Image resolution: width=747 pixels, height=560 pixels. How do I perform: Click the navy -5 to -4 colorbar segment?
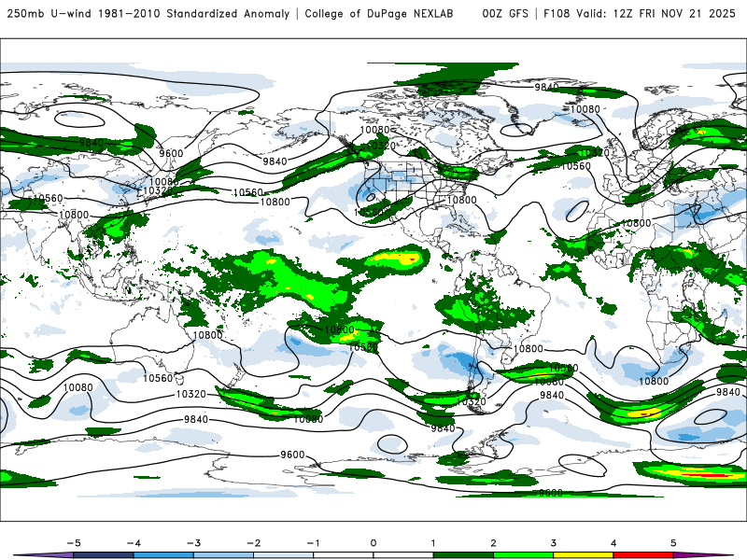click(104, 555)
